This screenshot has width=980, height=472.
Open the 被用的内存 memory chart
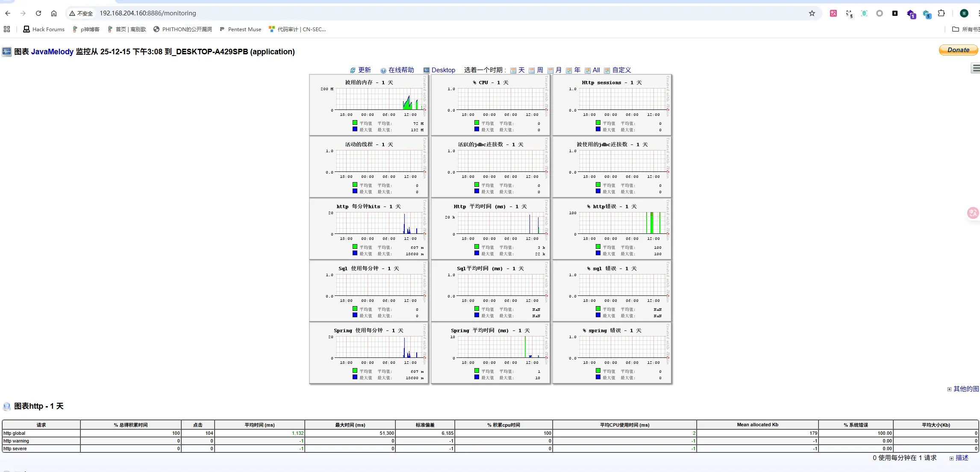[x=368, y=105]
